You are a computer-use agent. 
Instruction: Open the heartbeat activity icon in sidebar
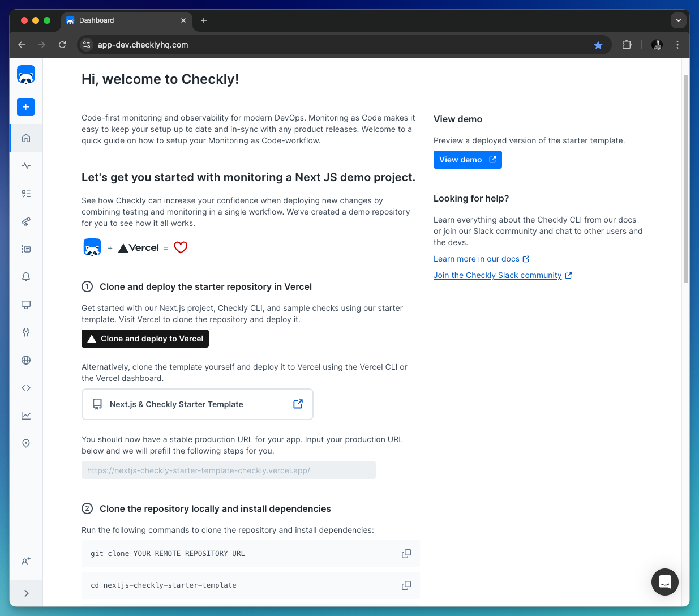(x=26, y=166)
